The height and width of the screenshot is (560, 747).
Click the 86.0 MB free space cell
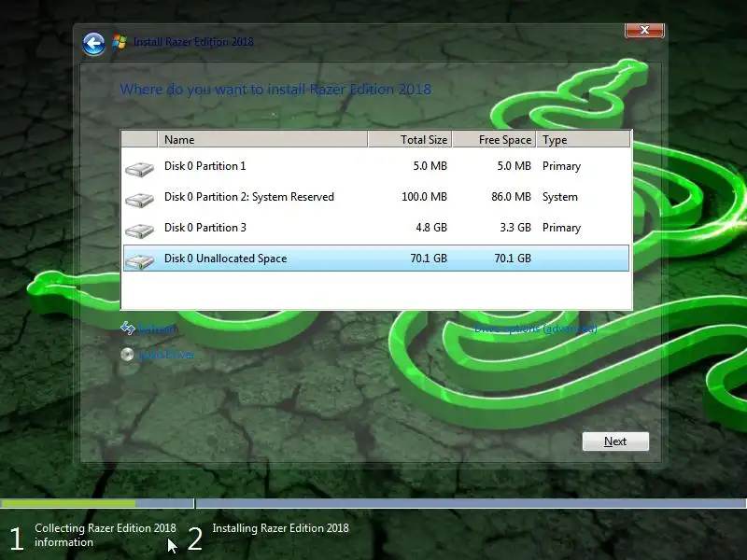click(x=511, y=197)
